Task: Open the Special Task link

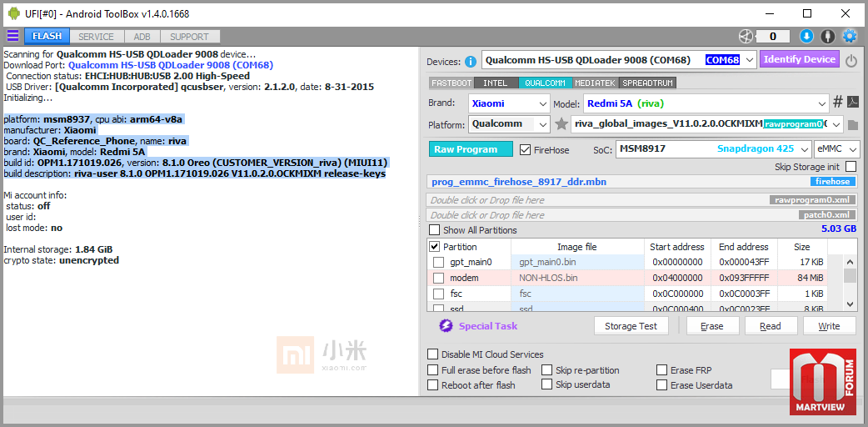Action: pos(488,326)
